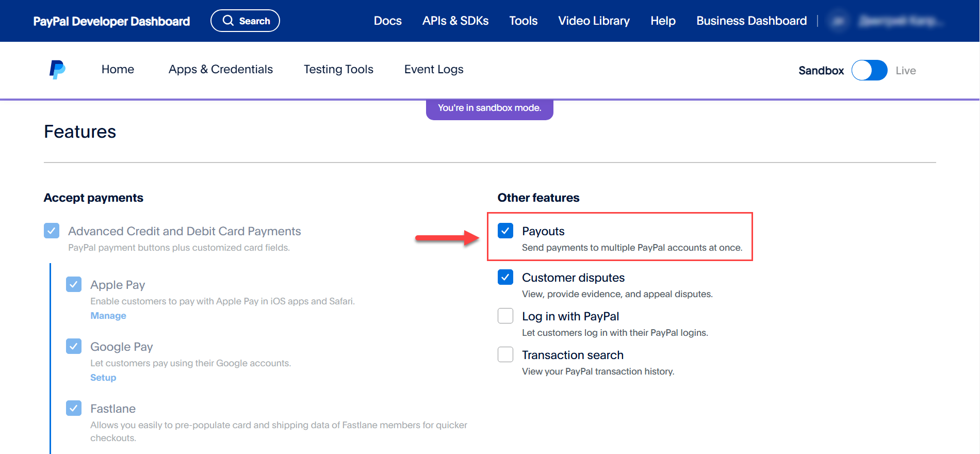This screenshot has width=980, height=454.
Task: Click the Apple Pay label
Action: click(118, 285)
